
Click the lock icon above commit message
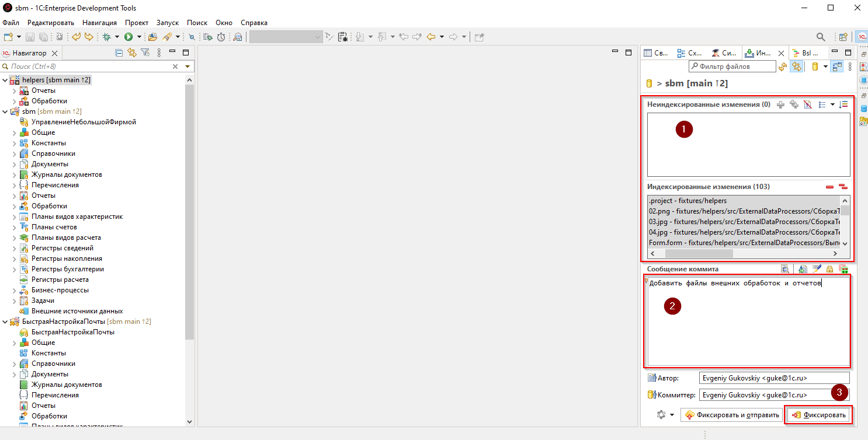[829, 269]
